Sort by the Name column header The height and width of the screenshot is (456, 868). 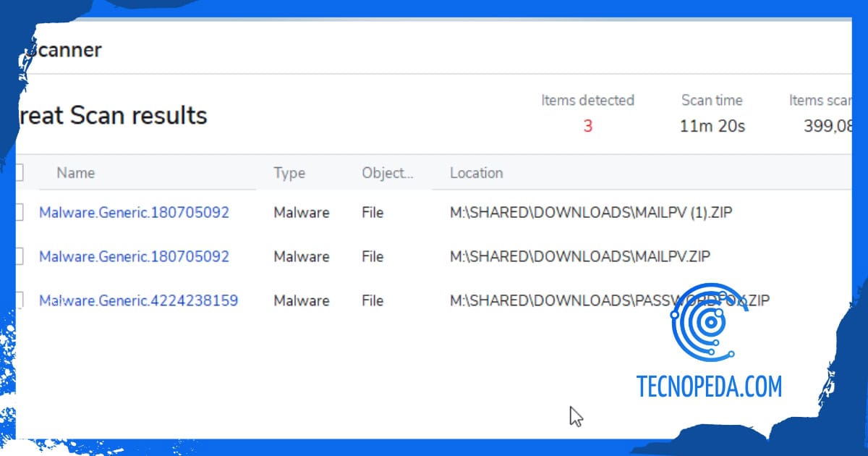point(76,173)
